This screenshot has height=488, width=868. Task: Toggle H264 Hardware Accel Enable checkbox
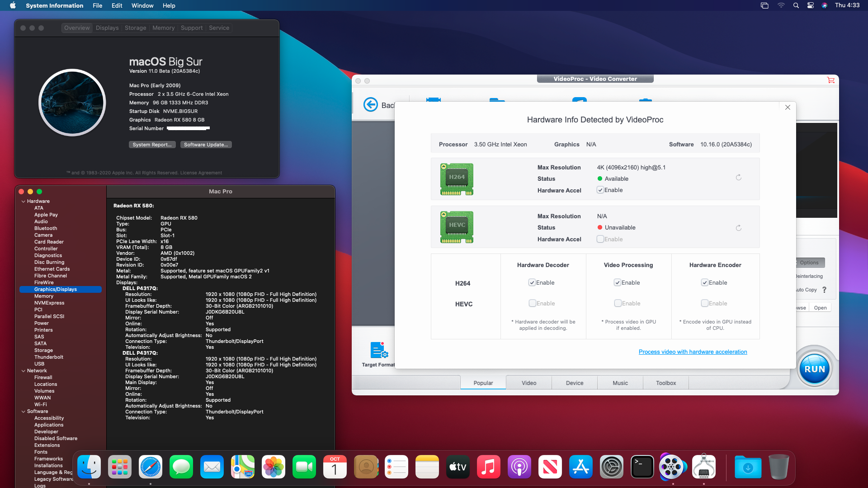pyautogui.click(x=600, y=190)
